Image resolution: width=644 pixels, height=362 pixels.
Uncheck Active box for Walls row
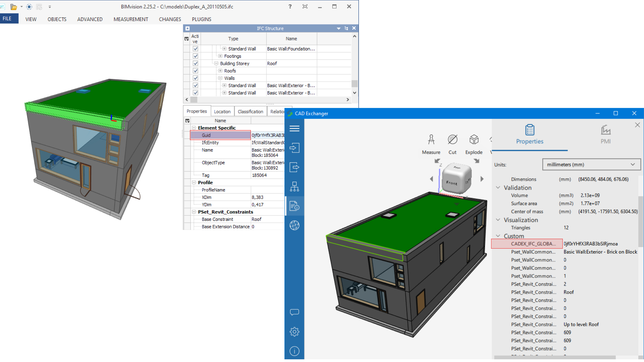(x=196, y=78)
